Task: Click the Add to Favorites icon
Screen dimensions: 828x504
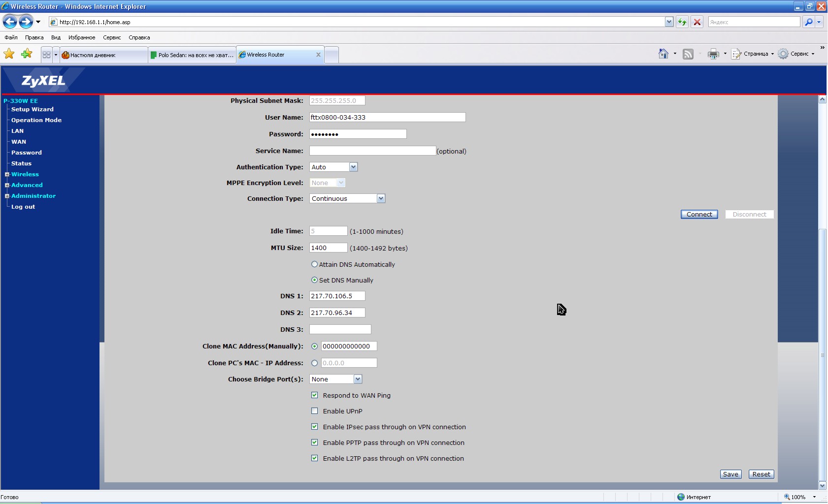Action: [x=27, y=54]
